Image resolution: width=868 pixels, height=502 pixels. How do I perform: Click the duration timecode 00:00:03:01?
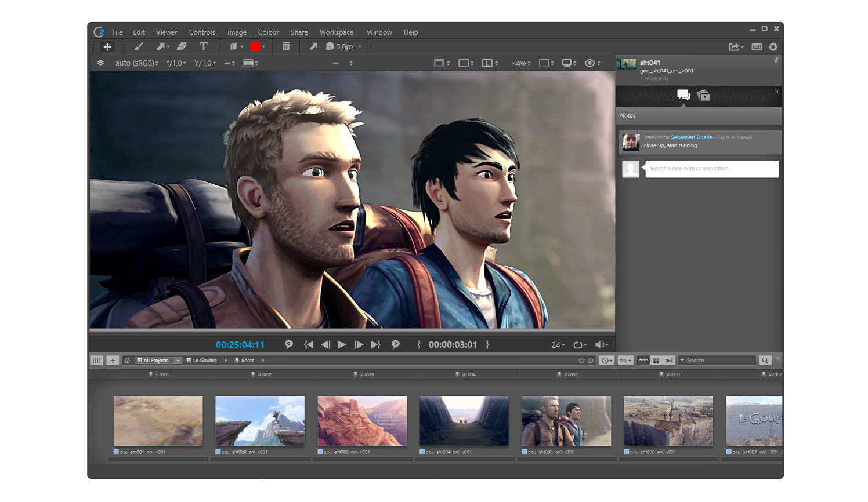click(453, 344)
